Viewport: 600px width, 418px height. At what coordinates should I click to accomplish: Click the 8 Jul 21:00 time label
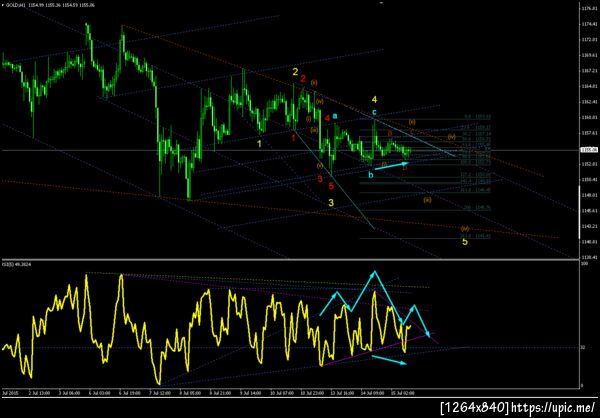(x=220, y=393)
